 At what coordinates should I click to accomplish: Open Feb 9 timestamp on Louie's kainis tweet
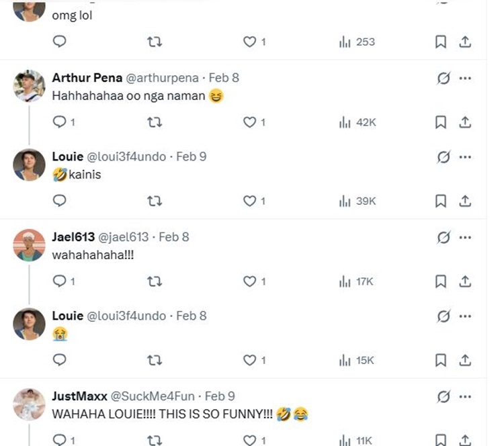pyautogui.click(x=191, y=157)
